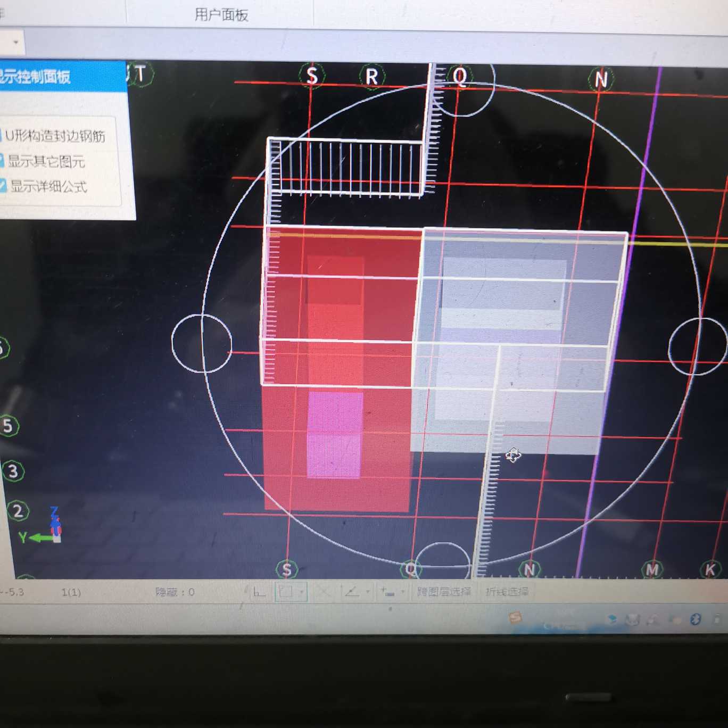Click the bottom orbit handle circle
728x728 pixels.
click(442, 561)
